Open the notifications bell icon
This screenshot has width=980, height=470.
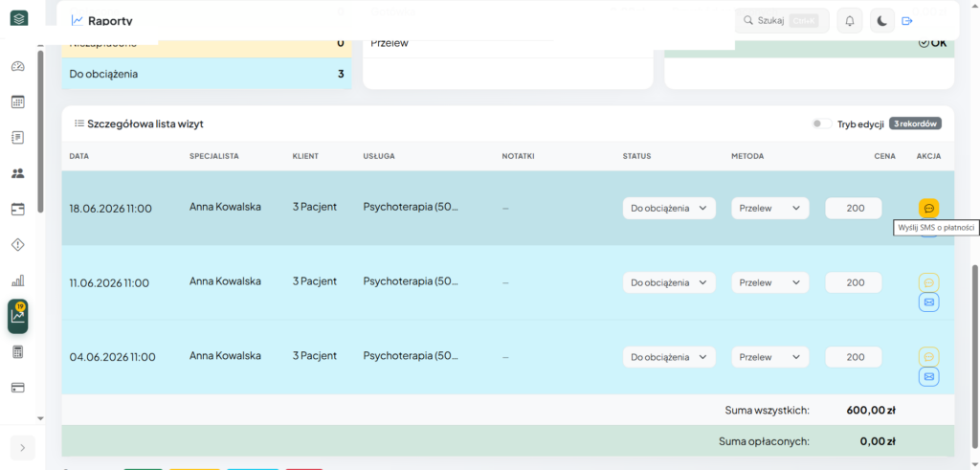pyautogui.click(x=850, y=21)
